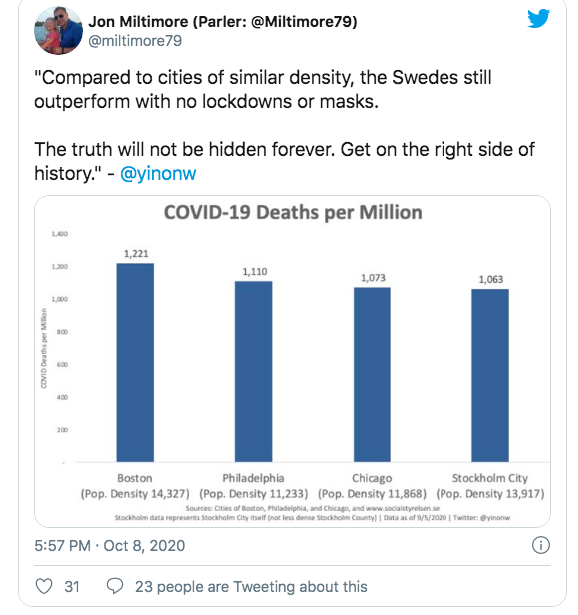Open the COVID-19 Deaths chart image

pos(293,361)
